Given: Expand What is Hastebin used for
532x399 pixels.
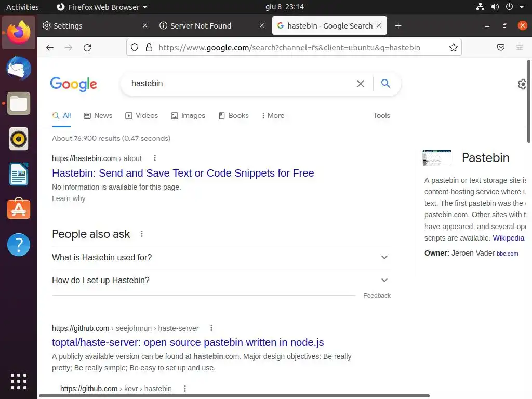Looking at the screenshot, I should coord(221,257).
